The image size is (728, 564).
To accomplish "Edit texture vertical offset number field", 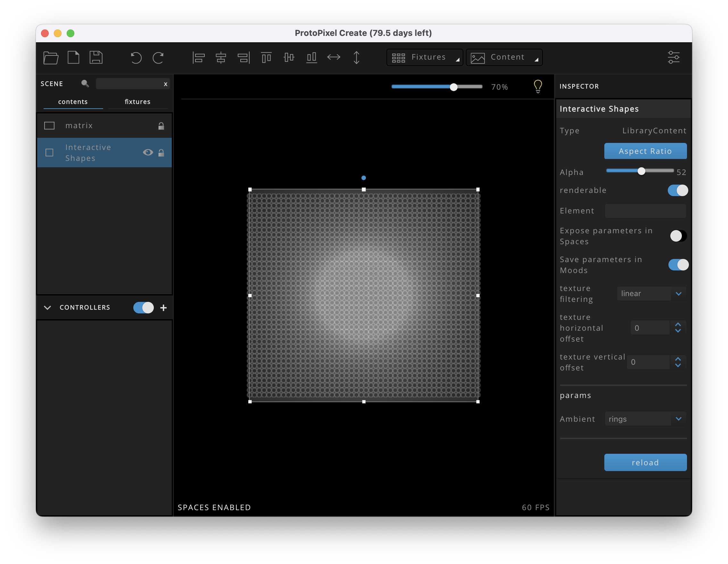I will click(x=648, y=362).
